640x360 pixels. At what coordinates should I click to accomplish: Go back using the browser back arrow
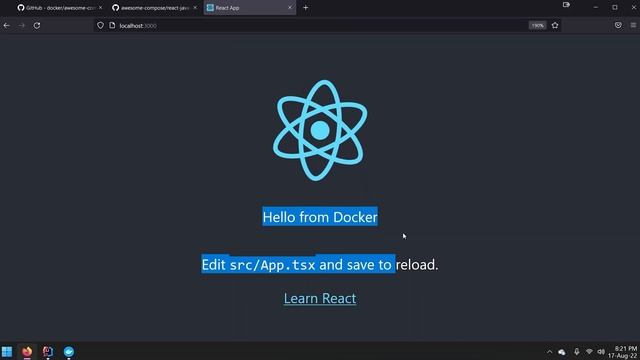coord(7,25)
